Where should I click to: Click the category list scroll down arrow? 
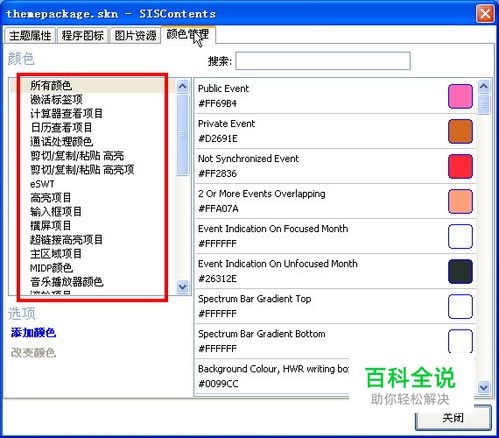[182, 287]
